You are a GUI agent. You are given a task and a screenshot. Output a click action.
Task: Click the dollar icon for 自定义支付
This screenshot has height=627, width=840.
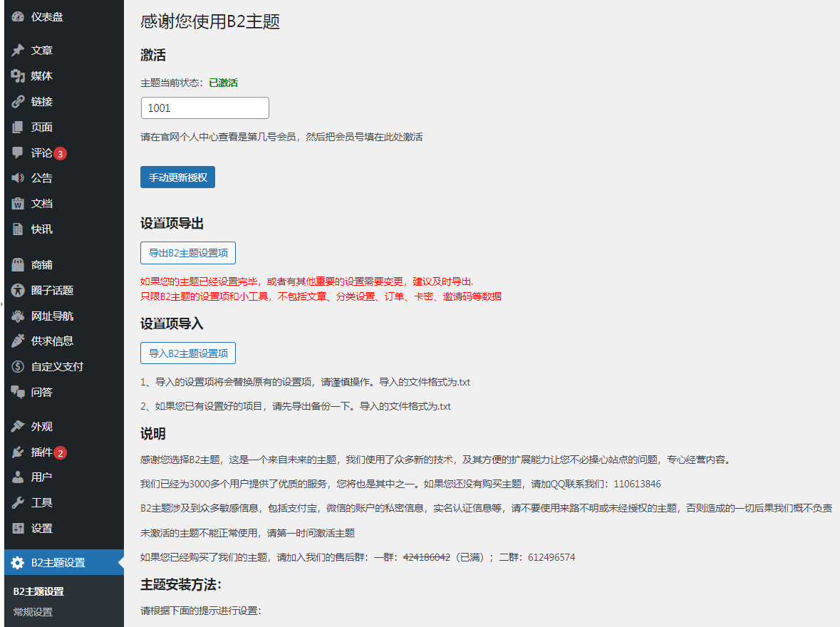click(18, 367)
